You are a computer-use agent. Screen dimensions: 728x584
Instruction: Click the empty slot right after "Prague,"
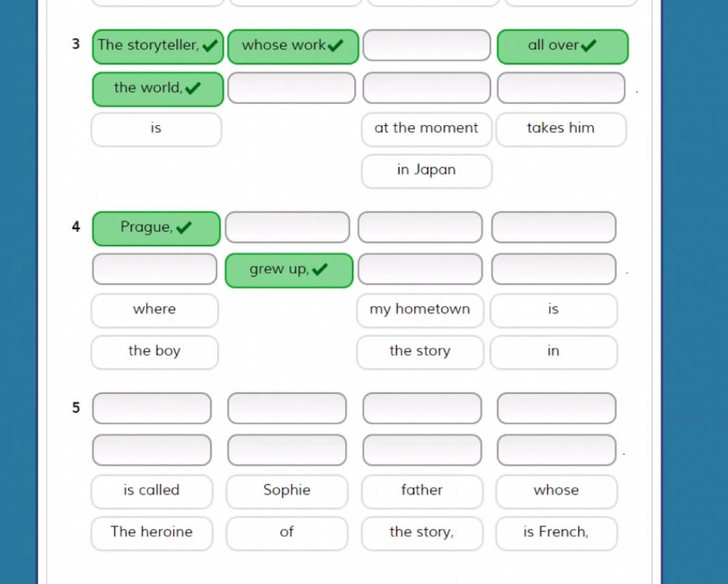coord(288,228)
